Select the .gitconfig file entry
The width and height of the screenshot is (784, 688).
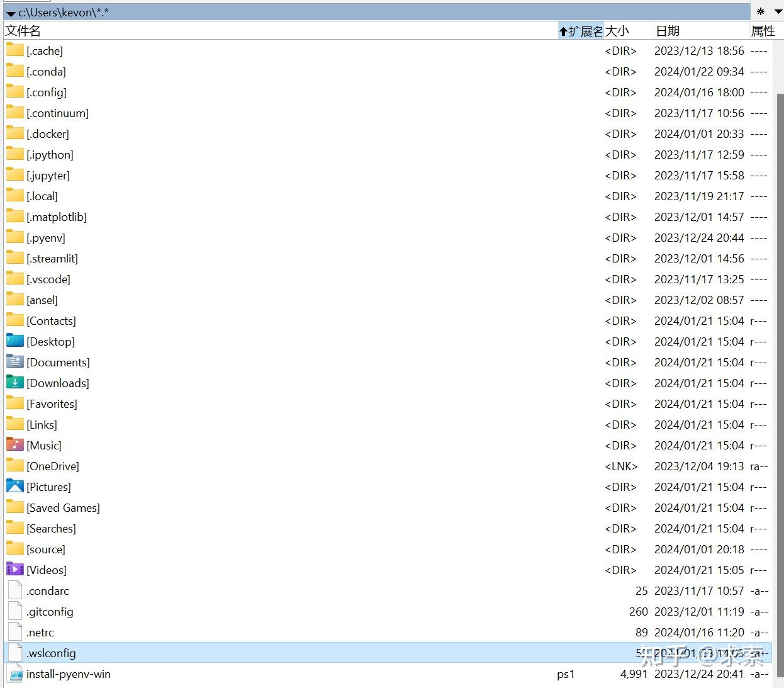pyautogui.click(x=50, y=611)
